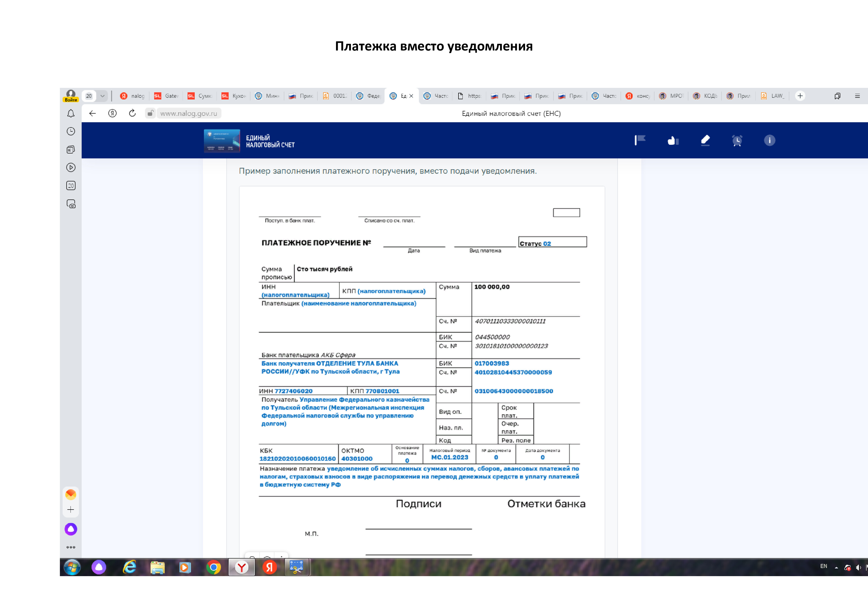Click the pencil edit icon in header
The image size is (868, 614).
705,140
